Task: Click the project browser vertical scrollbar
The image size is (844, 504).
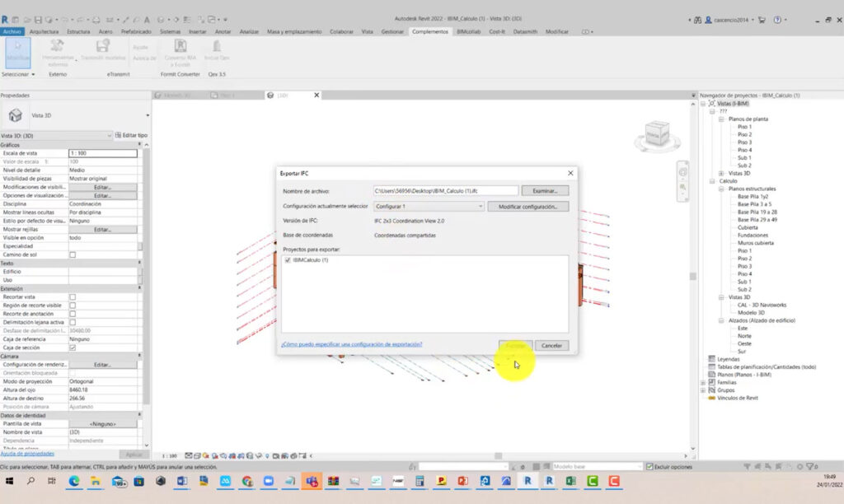Action: tap(693, 276)
